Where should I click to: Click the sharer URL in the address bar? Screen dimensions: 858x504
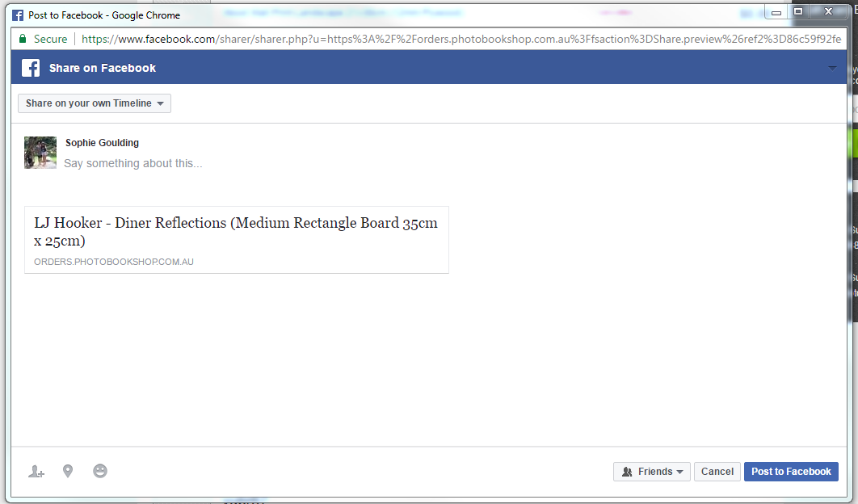point(461,39)
